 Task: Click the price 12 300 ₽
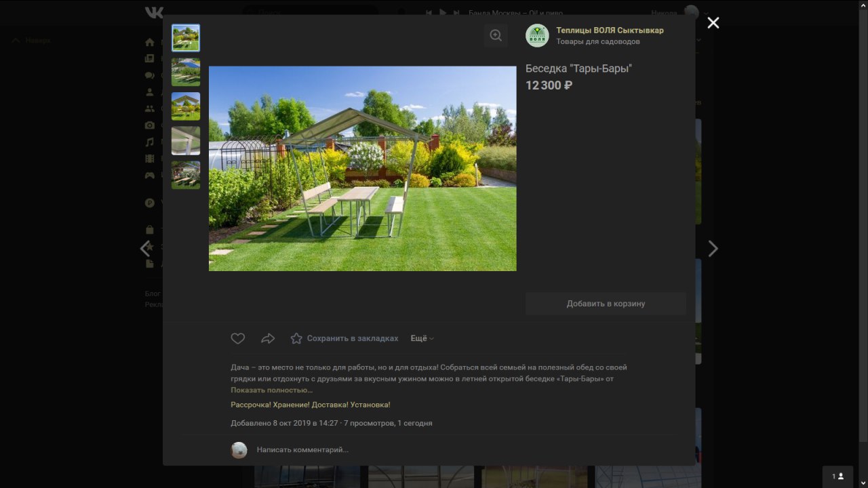pyautogui.click(x=549, y=85)
